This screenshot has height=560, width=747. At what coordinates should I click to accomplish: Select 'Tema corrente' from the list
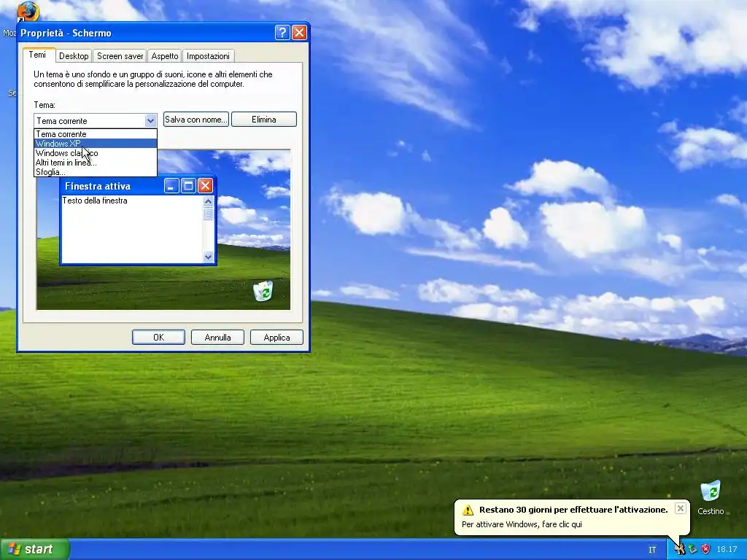point(96,134)
